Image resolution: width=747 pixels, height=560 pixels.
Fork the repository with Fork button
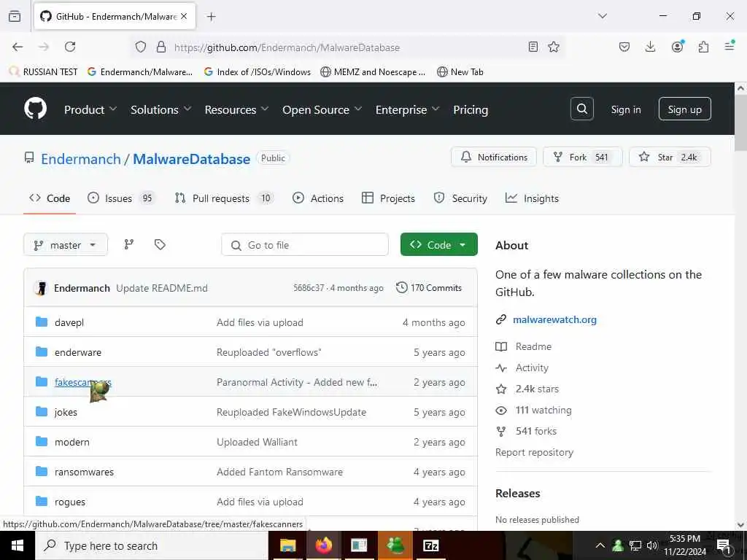click(x=582, y=157)
